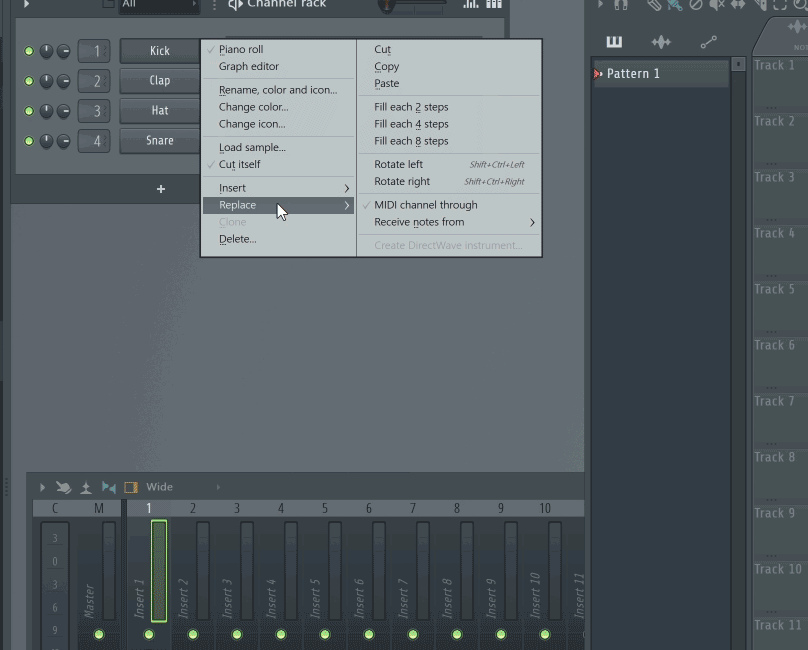Image resolution: width=808 pixels, height=650 pixels.
Task: Select the playlist pencil draw tool
Action: point(654,5)
